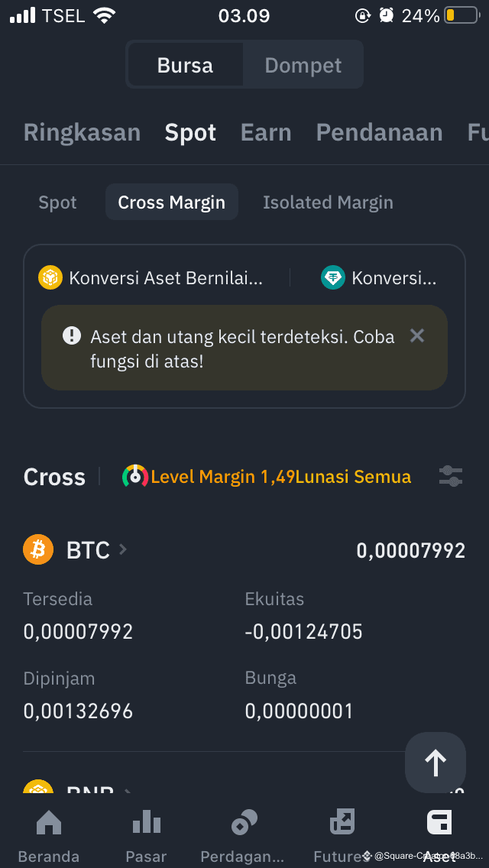489x868 pixels.
Task: Open the Futures icon in bottom bar
Action: (342, 821)
